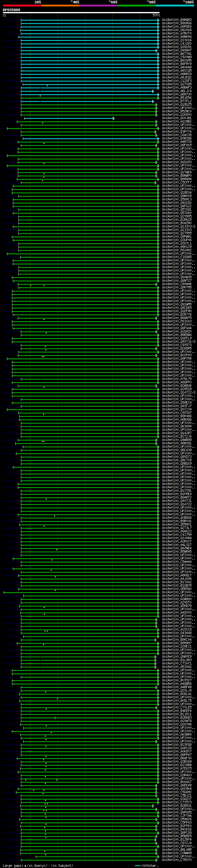Click hit label UniRef100_B9BYU1

pyautogui.click(x=177, y=521)
